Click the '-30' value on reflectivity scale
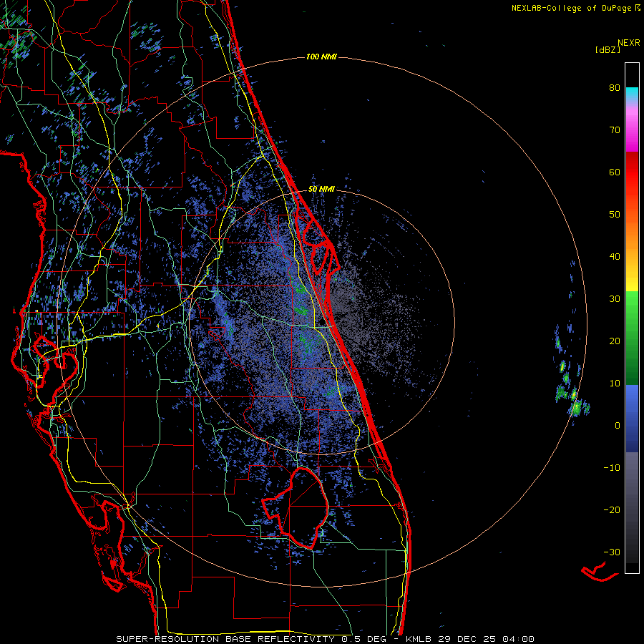This screenshot has height=644, width=644. (612, 552)
